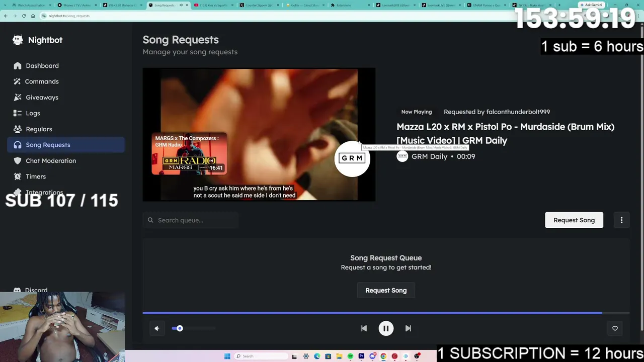Click the MARGS x The Compozers video card
This screenshot has width=644, height=362.
(x=189, y=153)
